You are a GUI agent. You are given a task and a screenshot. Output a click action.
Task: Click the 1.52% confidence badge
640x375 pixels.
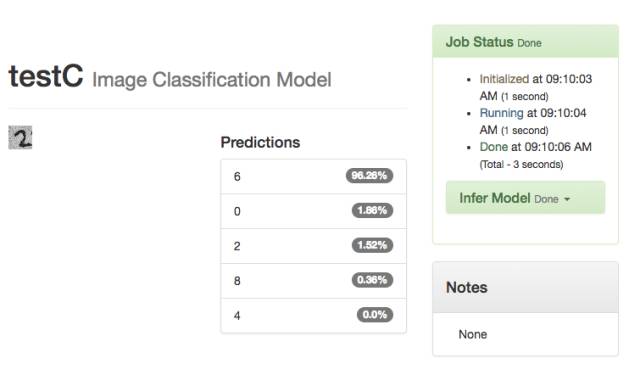point(372,245)
